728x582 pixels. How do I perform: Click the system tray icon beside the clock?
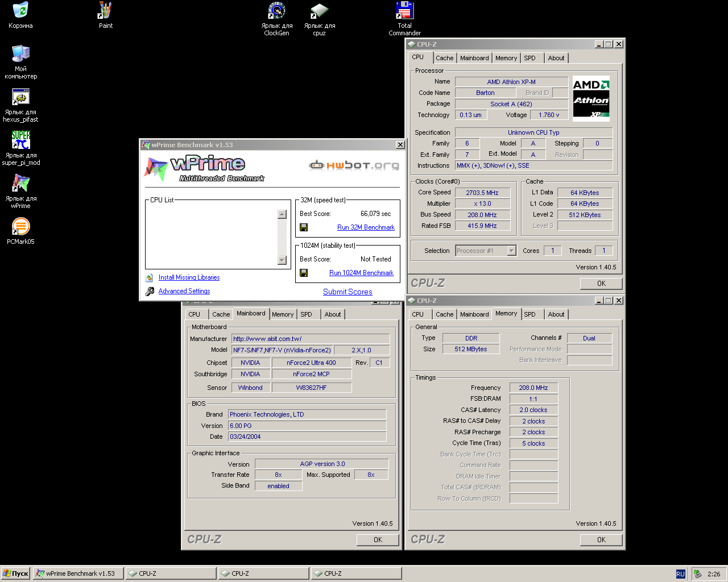click(697, 574)
